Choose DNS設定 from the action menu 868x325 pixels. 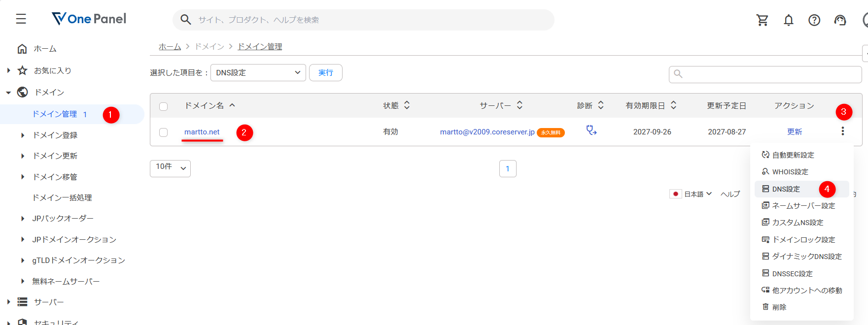[x=801, y=189]
